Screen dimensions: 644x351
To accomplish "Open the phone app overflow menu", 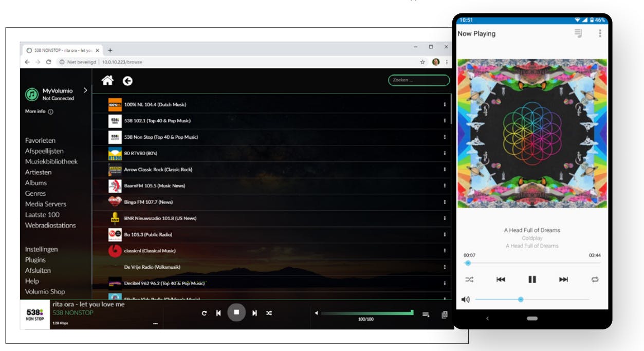I will coord(600,33).
